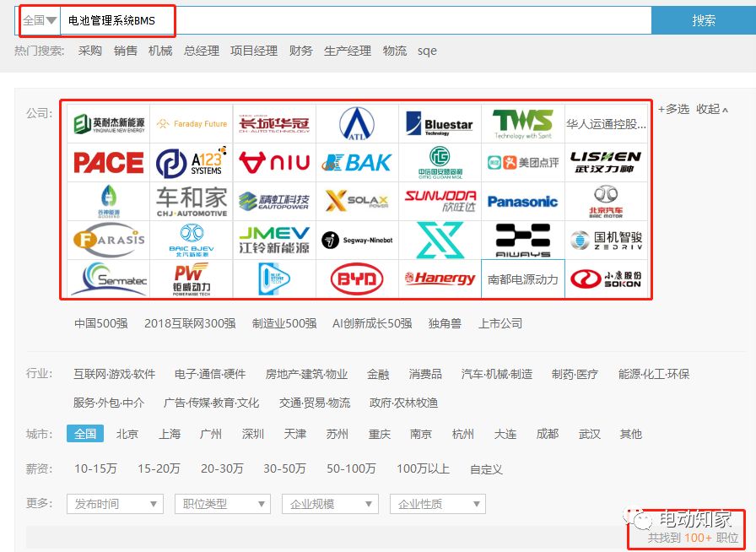Search hot keyword sqe
This screenshot has height=552, width=756.
click(x=427, y=51)
